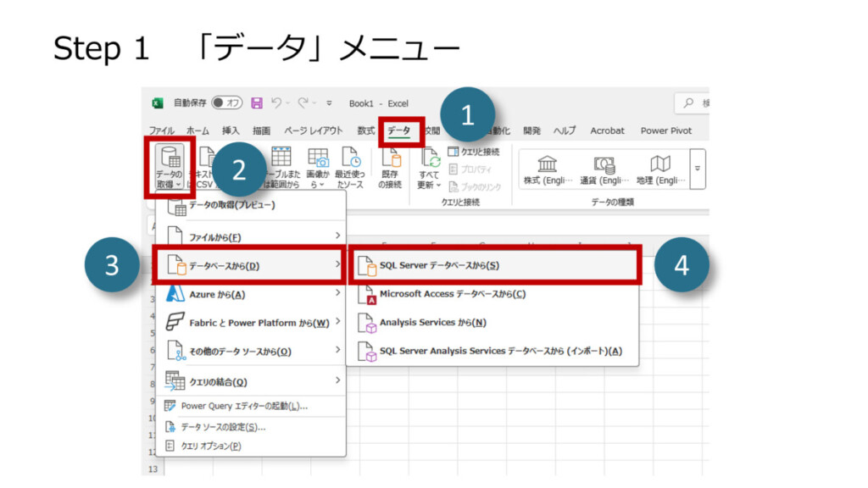Image resolution: width=868 pixels, height=488 pixels.
Task: Click the Microsoft Access file icon
Action: (367, 295)
